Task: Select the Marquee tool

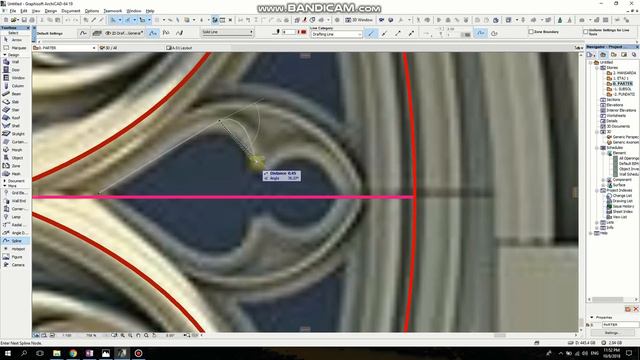Action: click(x=16, y=48)
